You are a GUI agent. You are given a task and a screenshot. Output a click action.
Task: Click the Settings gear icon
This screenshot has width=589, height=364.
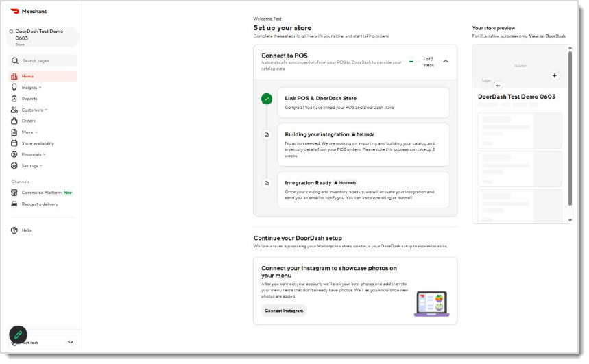click(14, 166)
